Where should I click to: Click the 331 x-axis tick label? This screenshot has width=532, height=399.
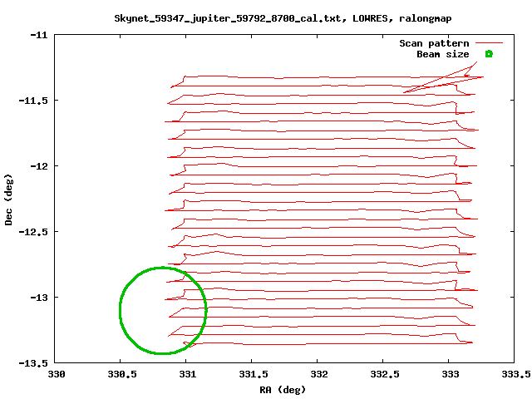(x=188, y=374)
